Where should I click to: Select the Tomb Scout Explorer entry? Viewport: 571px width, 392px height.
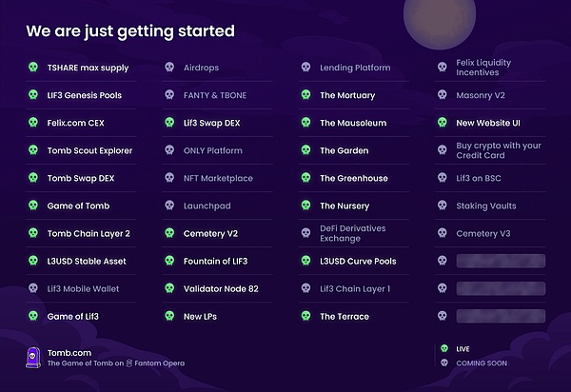pos(89,150)
